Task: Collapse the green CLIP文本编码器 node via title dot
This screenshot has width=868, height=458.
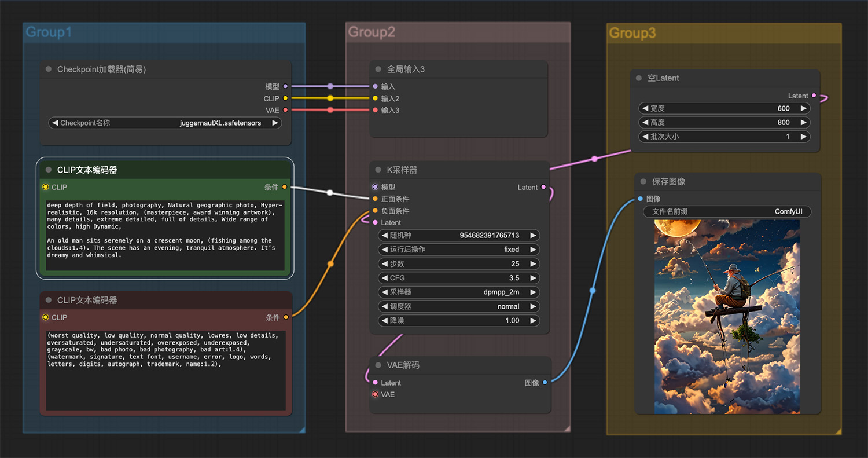Action: point(49,170)
